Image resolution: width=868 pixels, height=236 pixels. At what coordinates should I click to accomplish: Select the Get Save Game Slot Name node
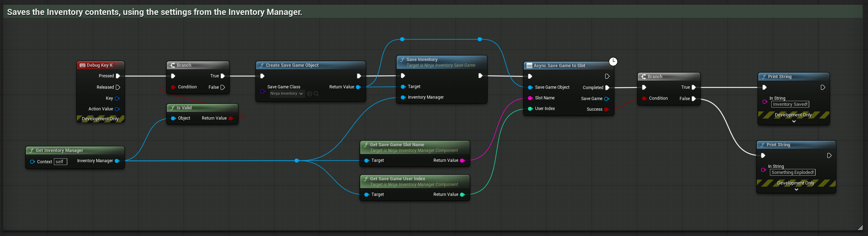click(397, 145)
